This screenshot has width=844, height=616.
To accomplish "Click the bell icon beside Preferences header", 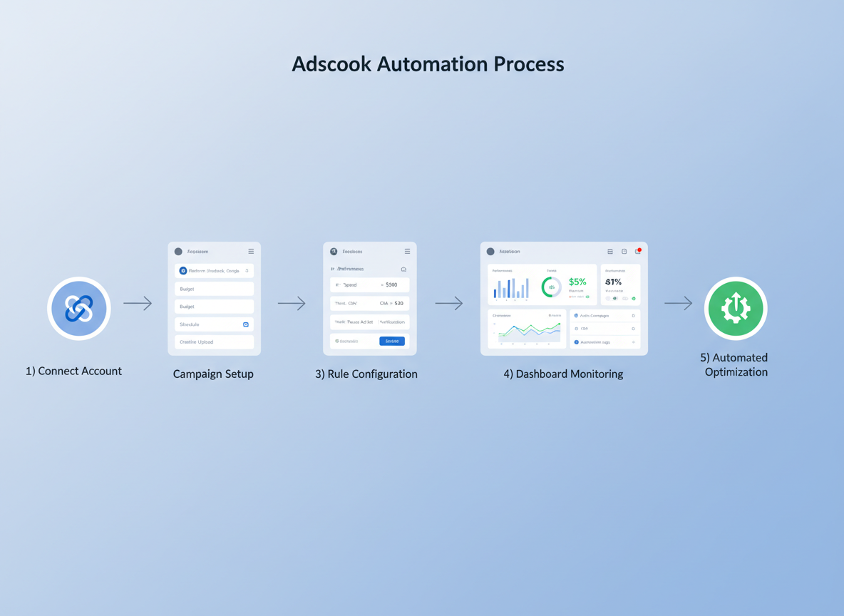I will pos(404,269).
